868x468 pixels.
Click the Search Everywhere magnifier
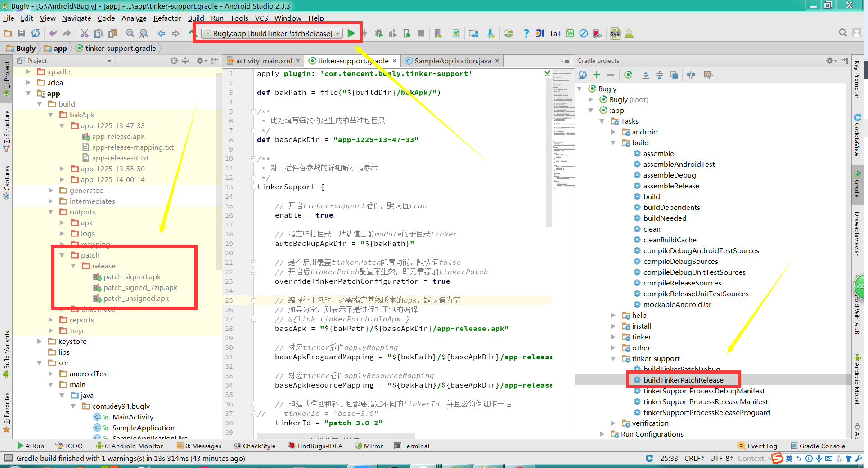843,33
